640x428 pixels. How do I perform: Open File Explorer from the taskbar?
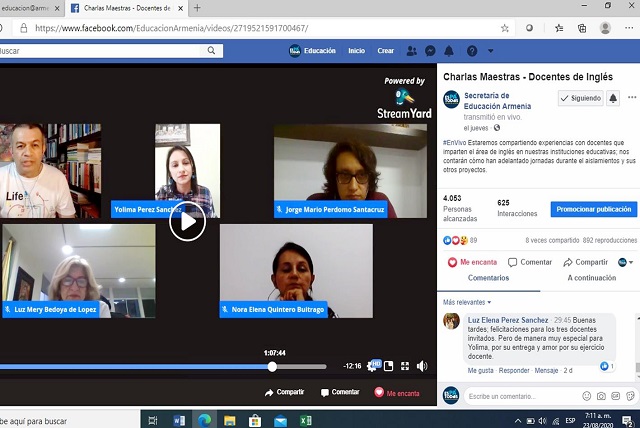[230, 420]
